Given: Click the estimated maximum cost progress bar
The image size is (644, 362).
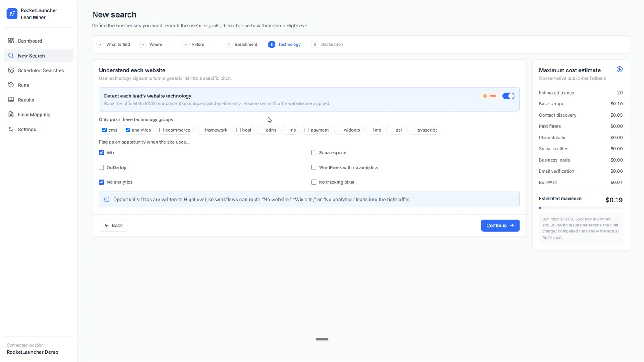Looking at the screenshot, I should tap(581, 208).
